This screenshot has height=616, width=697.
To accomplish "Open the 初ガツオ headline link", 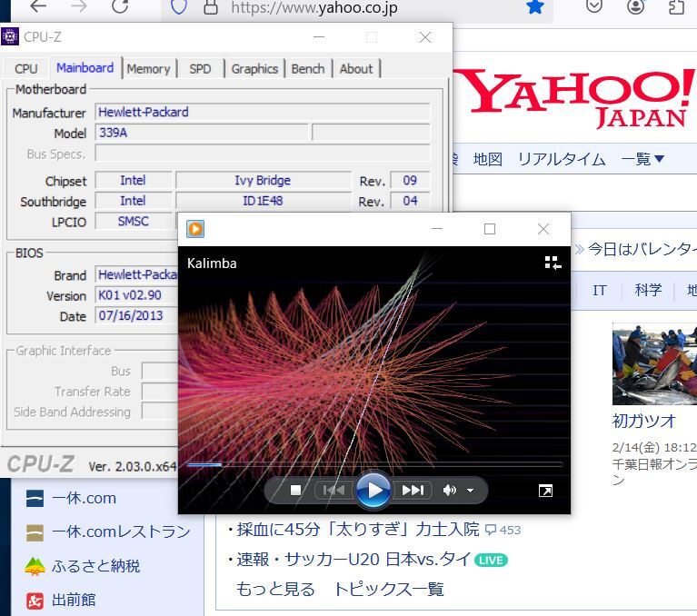I will [x=644, y=421].
